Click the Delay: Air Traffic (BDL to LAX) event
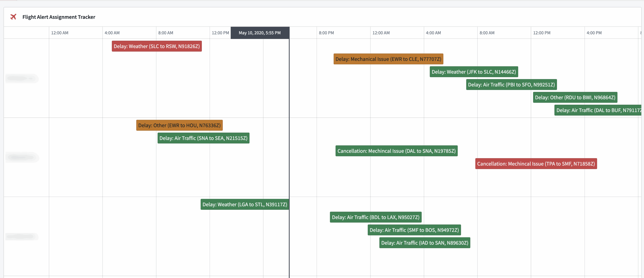The image size is (644, 278). 376,217
